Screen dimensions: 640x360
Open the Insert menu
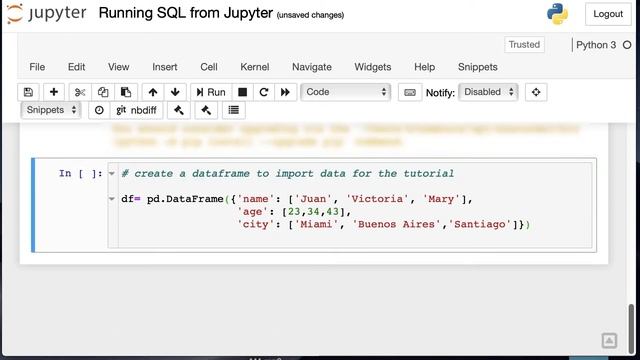point(164,67)
